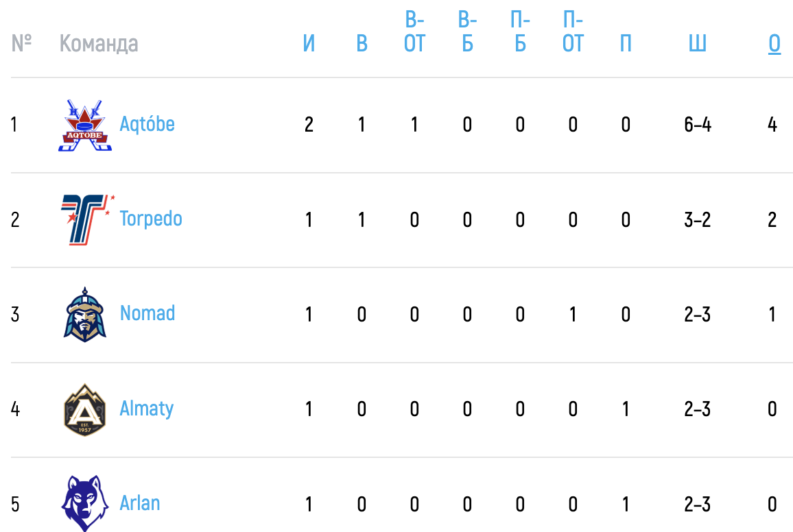The height and width of the screenshot is (532, 793).
Task: Sort by underlined О points header
Action: pyautogui.click(x=774, y=44)
